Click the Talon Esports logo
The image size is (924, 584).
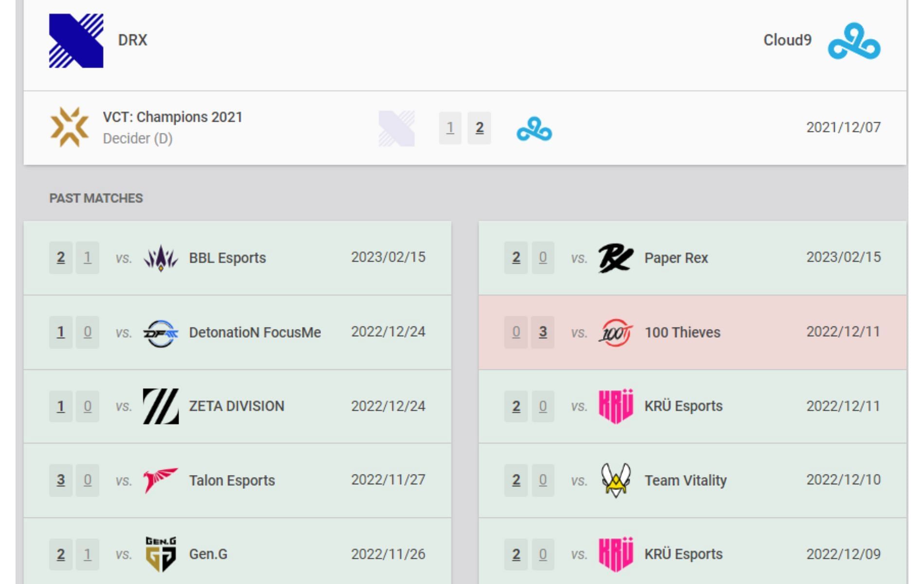(x=161, y=481)
